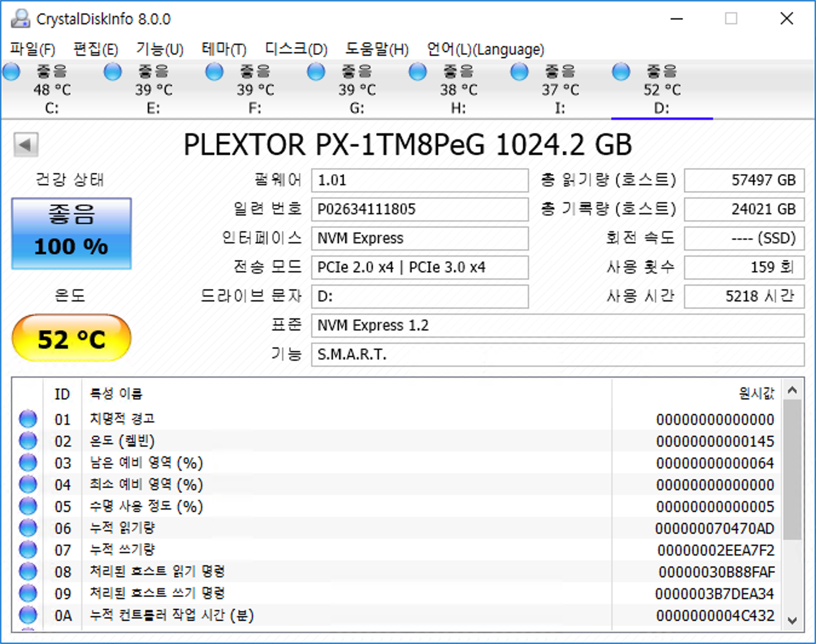Click power on count value 159 회
Image resolution: width=816 pixels, height=644 pixels.
click(x=745, y=268)
